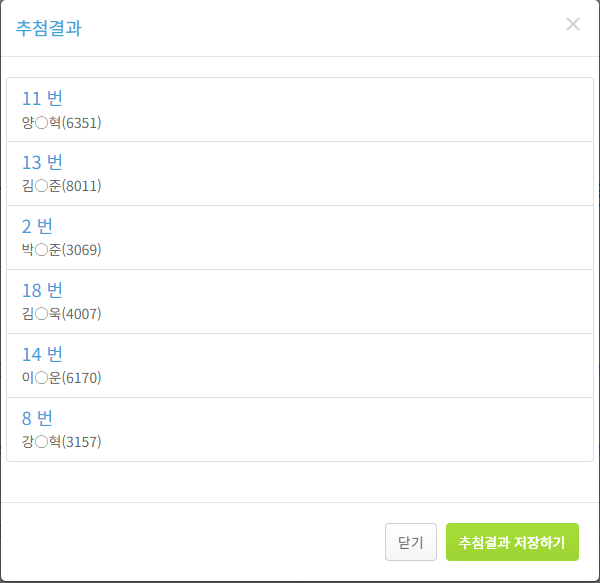Click the code 4007 in parentheses
The height and width of the screenshot is (583, 600).
click(82, 314)
